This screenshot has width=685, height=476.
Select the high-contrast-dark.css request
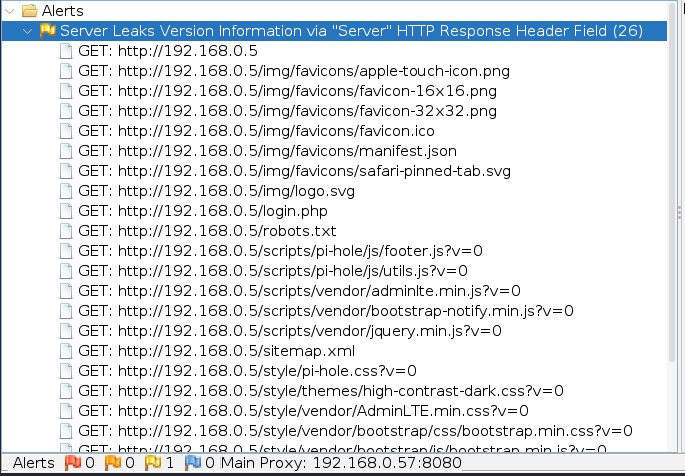click(321, 391)
